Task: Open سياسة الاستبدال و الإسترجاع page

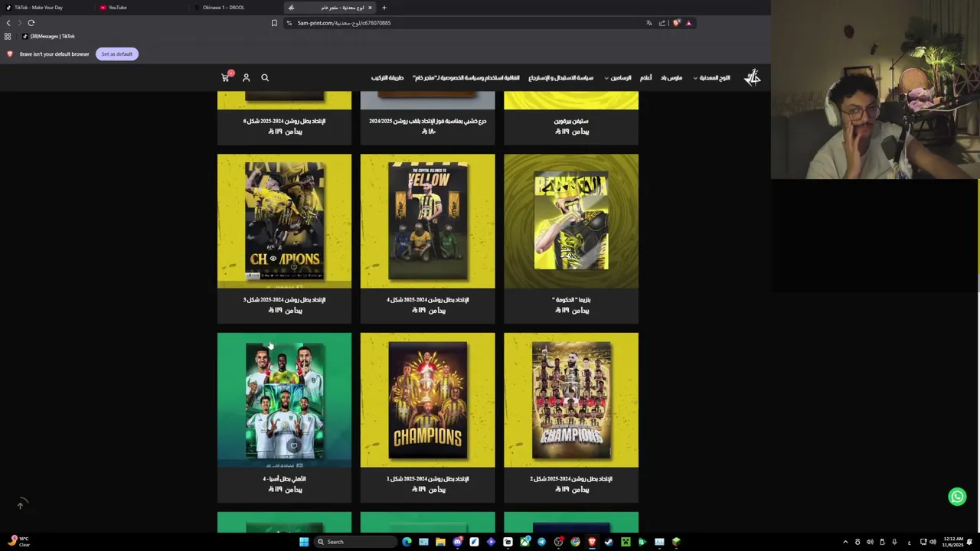Action: (x=561, y=77)
